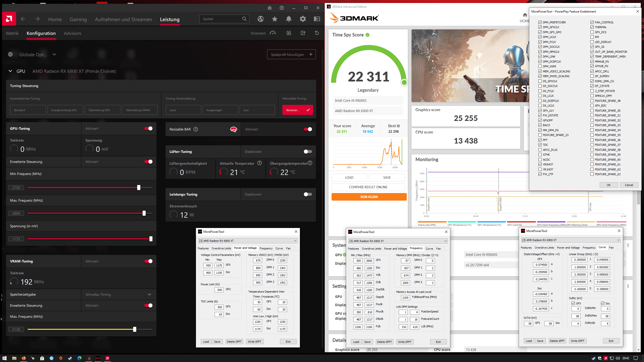Screen dimensions: 644x362
Task: Open the notifications bell icon
Action: coord(289,19)
